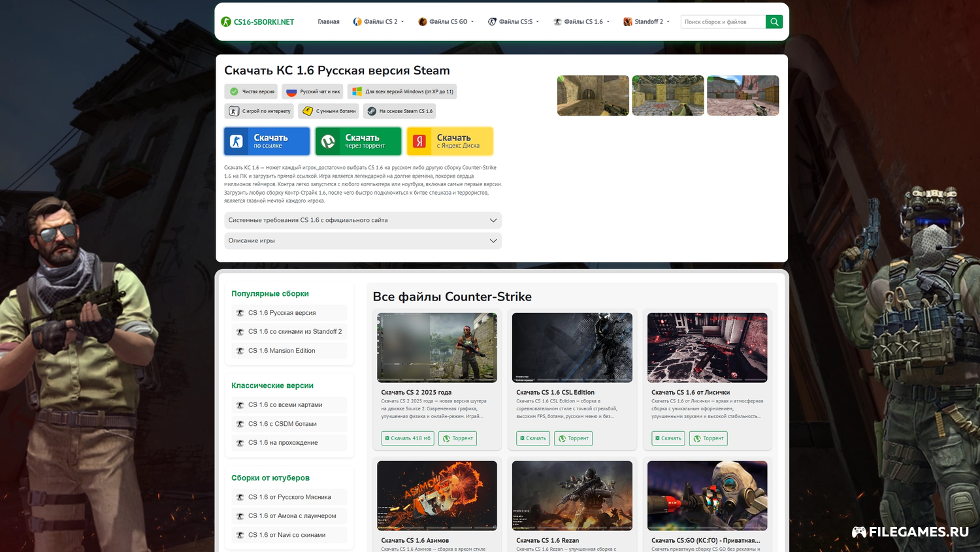Click the torrent download green button
Screen dimensions: 980x552
[358, 141]
